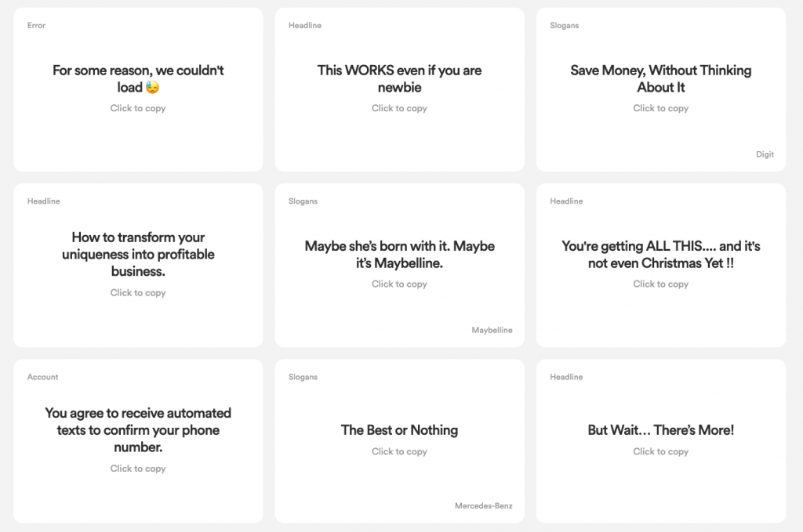Copy the Maybelline slogan text
Screen dimensions: 803x532
pos(399,255)
